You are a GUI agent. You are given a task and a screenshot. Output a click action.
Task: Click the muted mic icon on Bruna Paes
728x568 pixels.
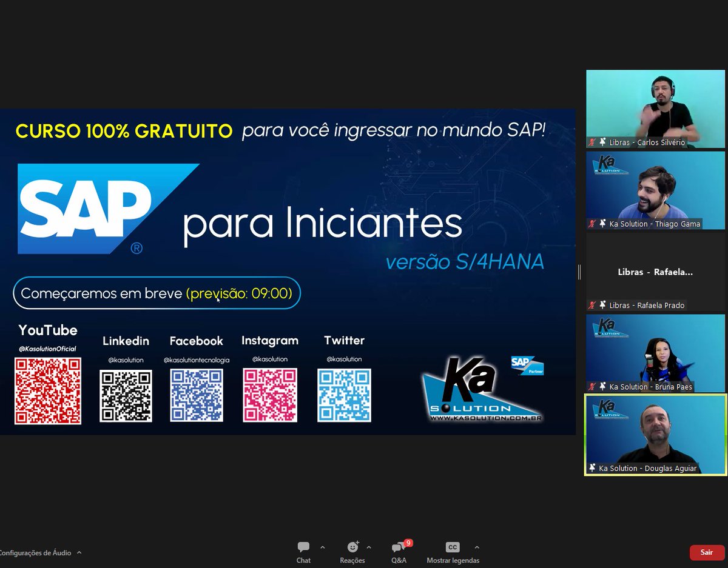tap(592, 386)
